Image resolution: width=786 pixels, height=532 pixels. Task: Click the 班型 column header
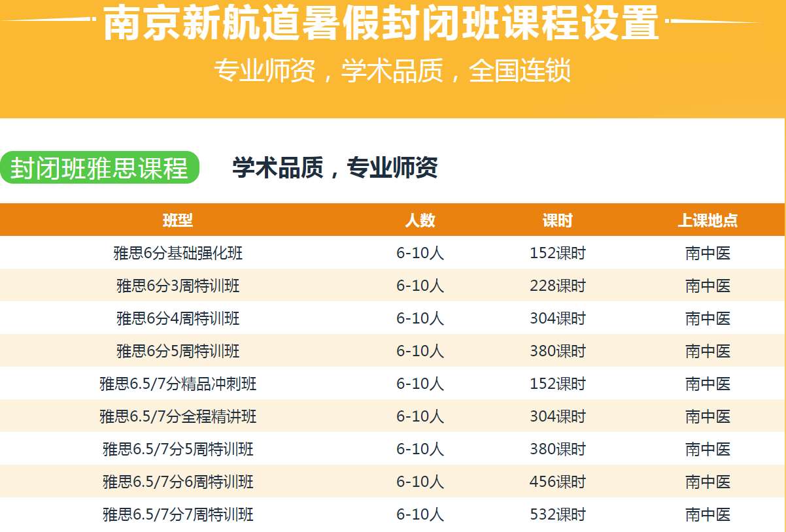click(x=178, y=220)
